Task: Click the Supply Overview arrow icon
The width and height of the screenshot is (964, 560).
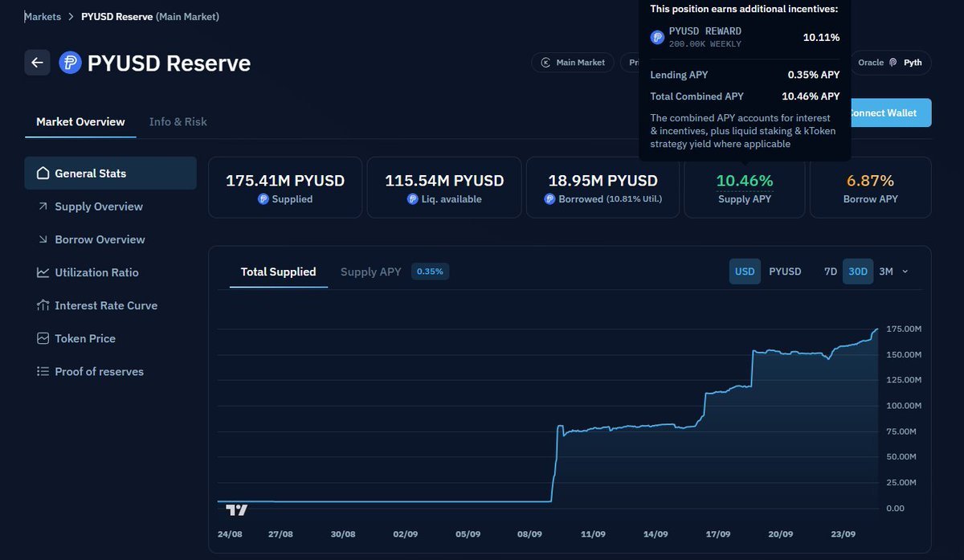Action: tap(43, 206)
